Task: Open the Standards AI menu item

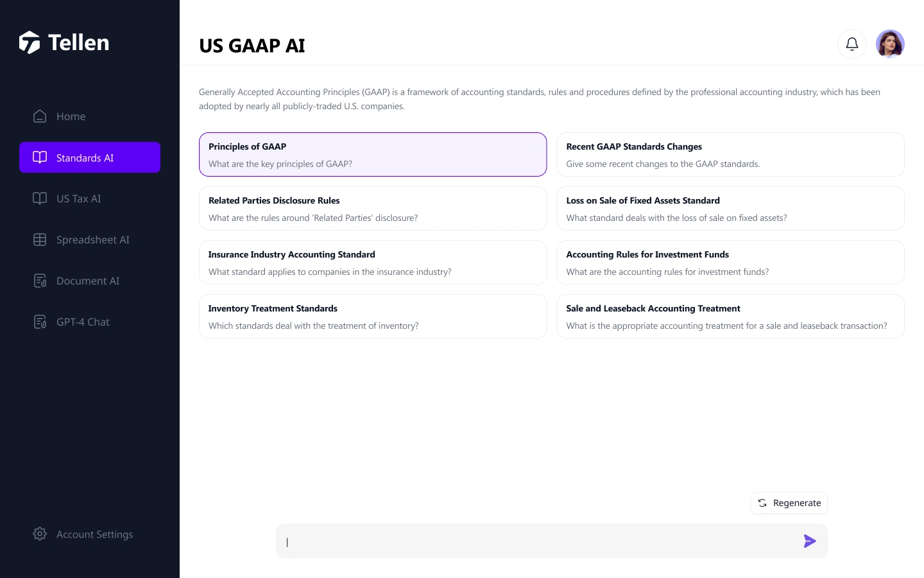Action: point(90,157)
